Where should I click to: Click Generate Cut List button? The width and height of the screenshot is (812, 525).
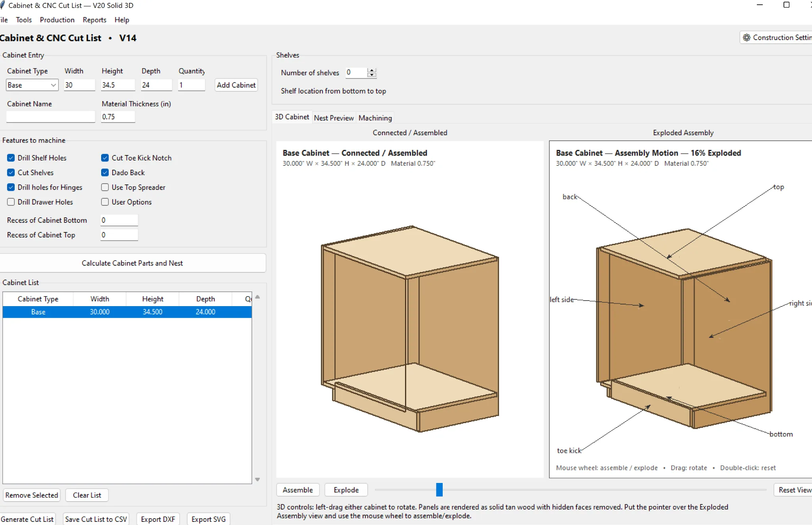(27, 519)
